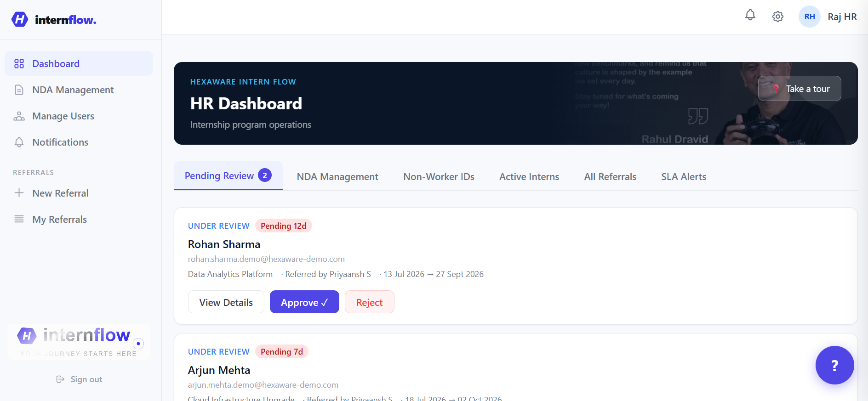Click the Arjun Mehta name heading
Image resolution: width=868 pixels, height=401 pixels.
(x=219, y=370)
